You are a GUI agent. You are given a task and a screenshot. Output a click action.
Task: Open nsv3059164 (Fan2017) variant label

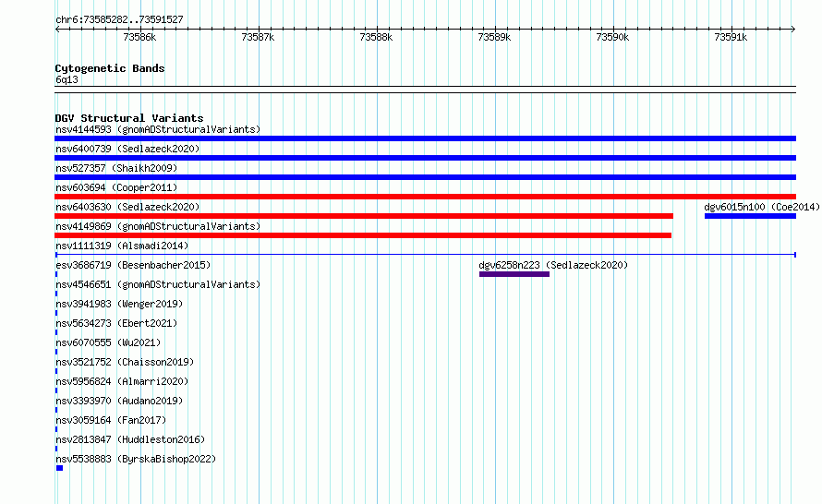(111, 420)
